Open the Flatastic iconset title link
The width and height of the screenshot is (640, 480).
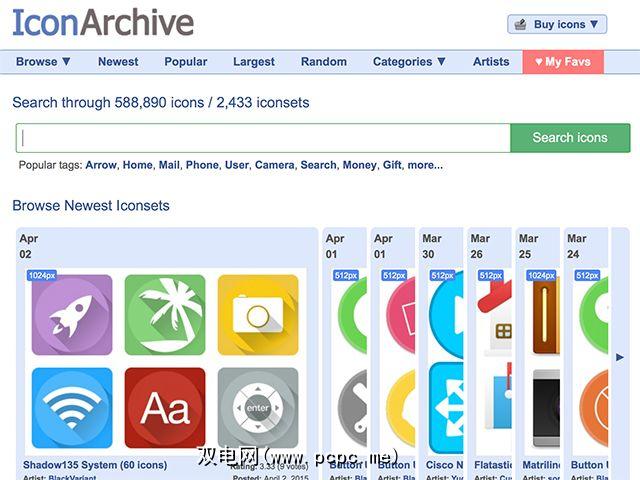point(493,465)
